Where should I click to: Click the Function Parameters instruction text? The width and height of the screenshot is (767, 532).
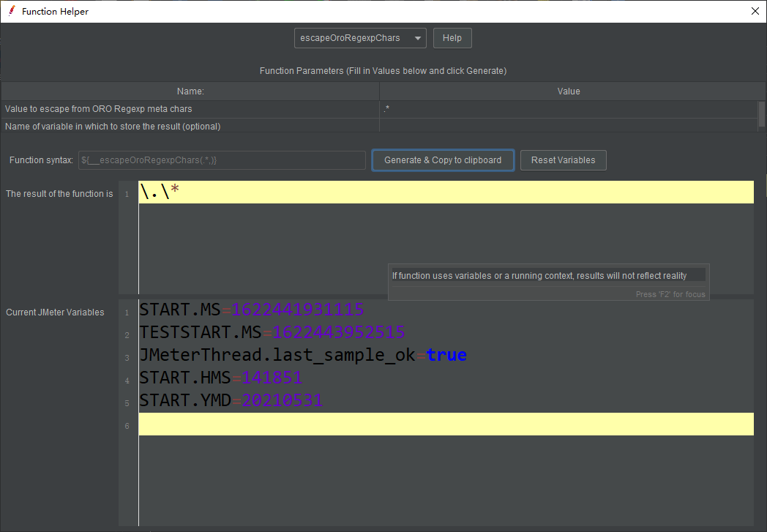383,71
